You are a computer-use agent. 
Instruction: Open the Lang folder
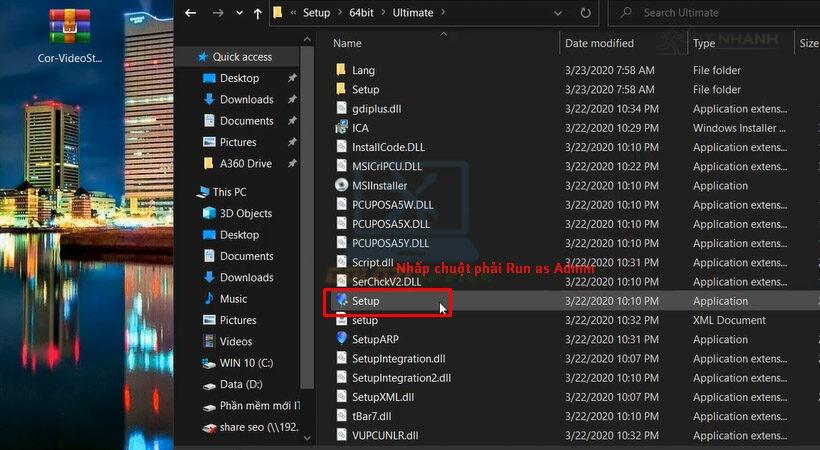point(363,71)
